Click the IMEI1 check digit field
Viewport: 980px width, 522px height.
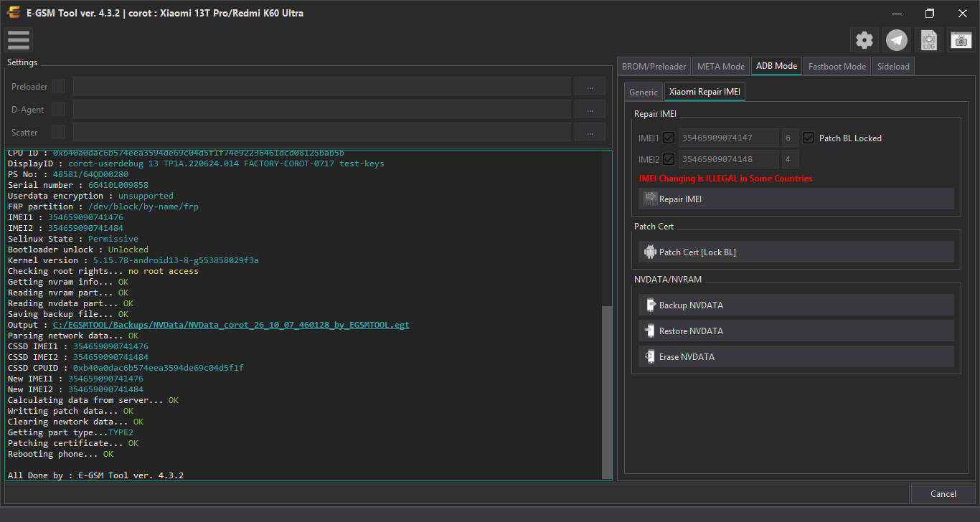click(x=790, y=138)
